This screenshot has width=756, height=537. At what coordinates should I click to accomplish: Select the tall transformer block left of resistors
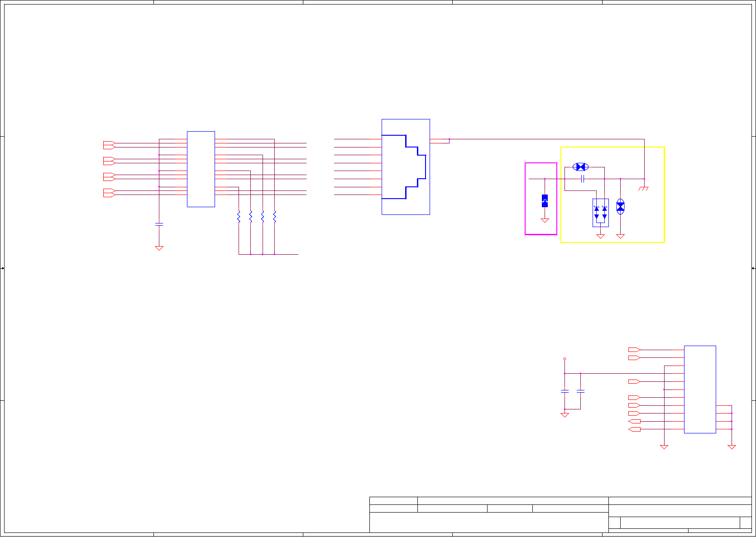[201, 169]
